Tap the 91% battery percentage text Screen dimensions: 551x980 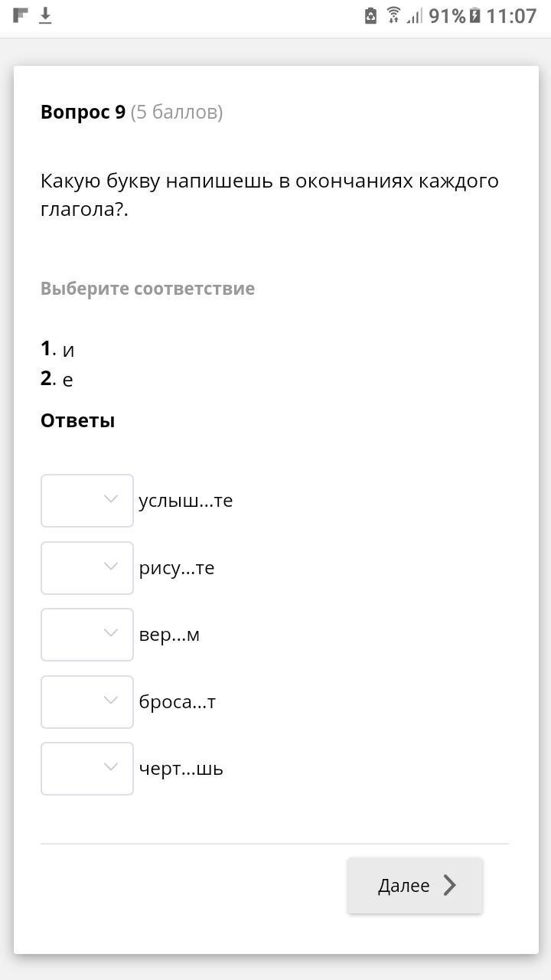(447, 15)
